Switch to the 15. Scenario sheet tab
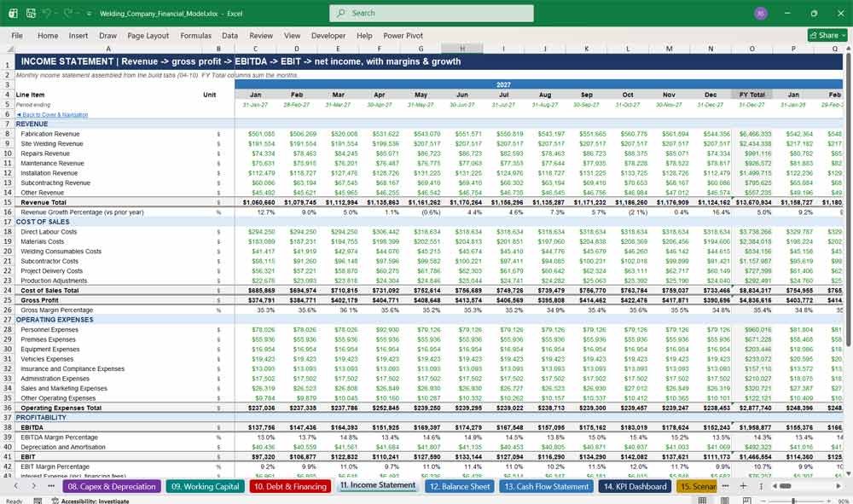Screen dimensions: 853x504 tap(698, 487)
